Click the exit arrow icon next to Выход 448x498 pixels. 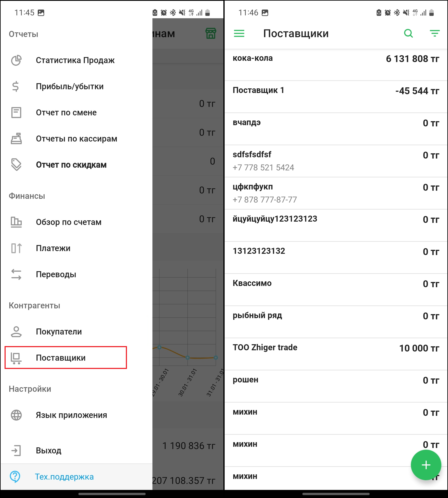[16, 450]
